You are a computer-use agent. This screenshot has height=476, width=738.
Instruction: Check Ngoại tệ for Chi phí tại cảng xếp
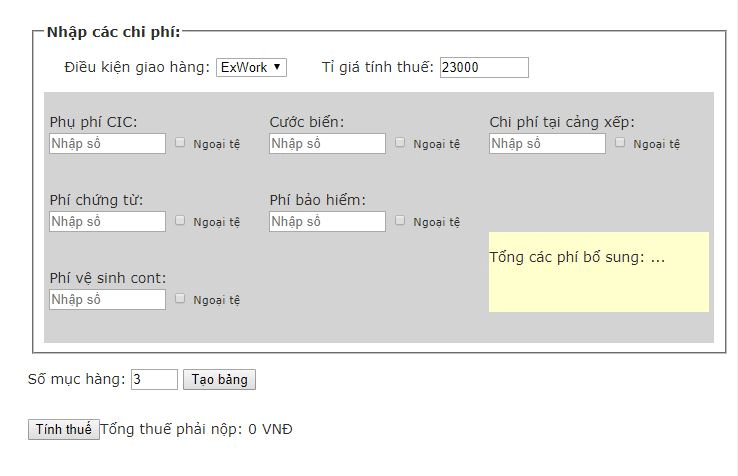(x=621, y=143)
